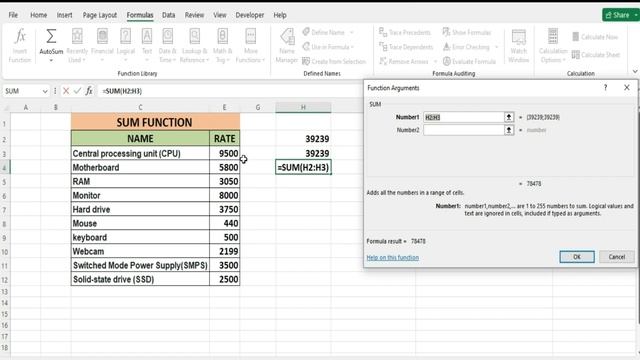
Task: Click Create from Selection
Action: (334, 62)
